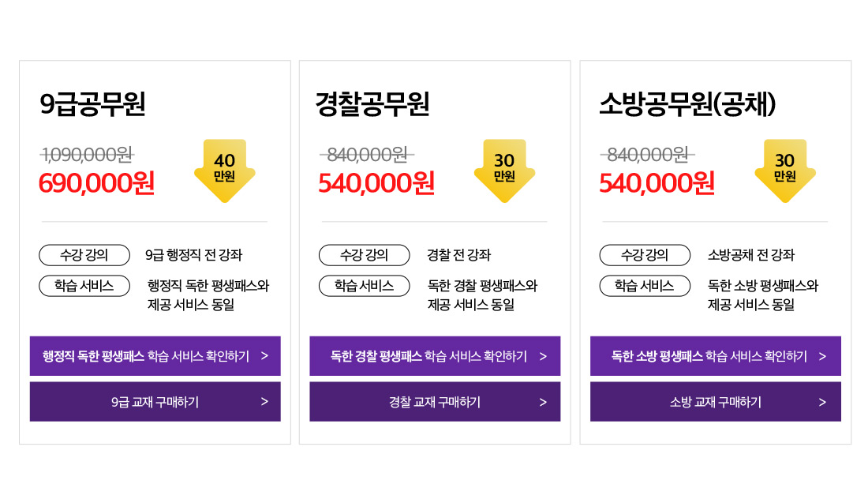
Task: Click the 9급 교재 구매하기 button
Action: [155, 402]
